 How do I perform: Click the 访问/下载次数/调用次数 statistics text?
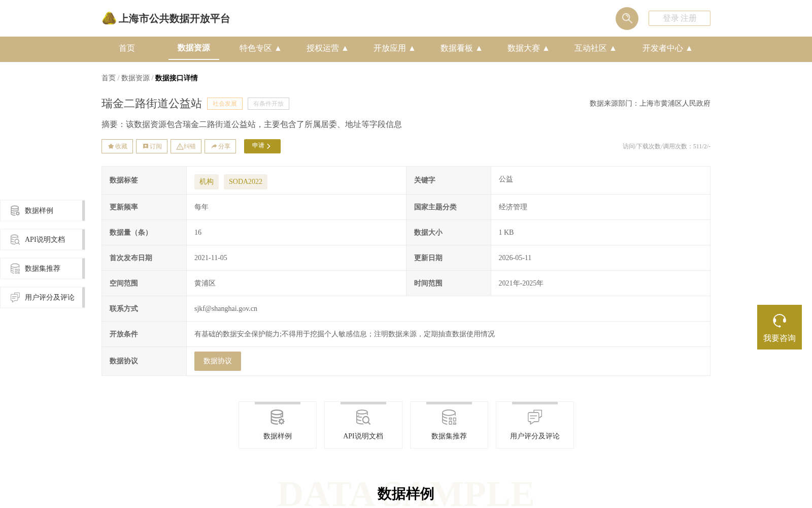click(666, 146)
